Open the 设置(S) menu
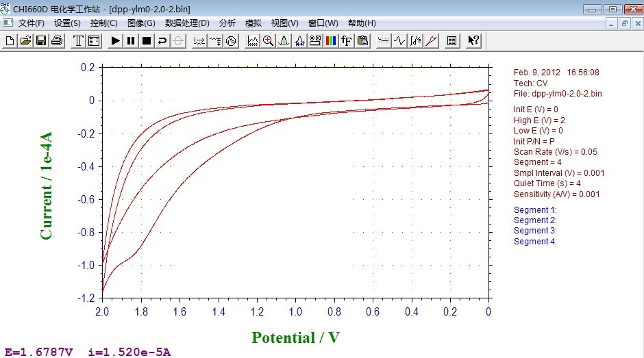 tap(67, 23)
